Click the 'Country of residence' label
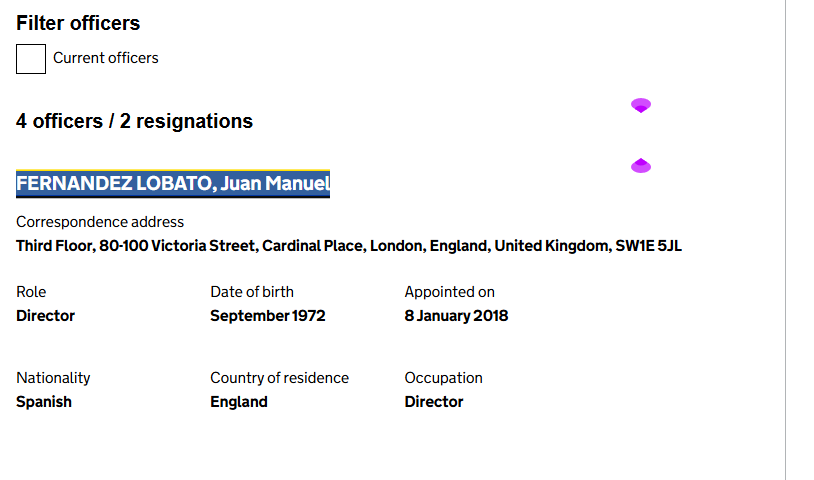This screenshot has height=480, width=814. click(279, 378)
